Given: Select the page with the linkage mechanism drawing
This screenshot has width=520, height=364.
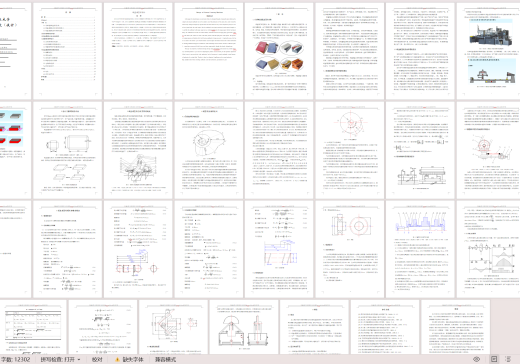Looking at the screenshot, I should (x=138, y=150).
